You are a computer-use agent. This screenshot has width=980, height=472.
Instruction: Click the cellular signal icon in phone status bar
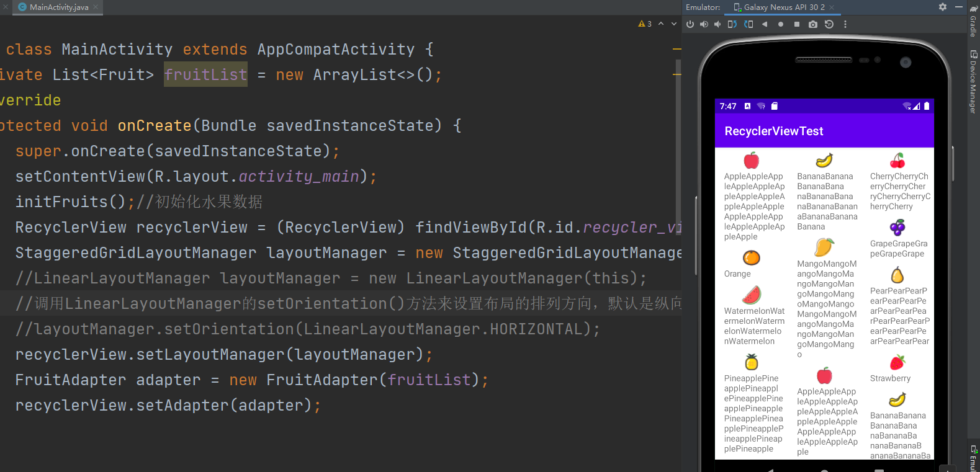pyautogui.click(x=916, y=106)
